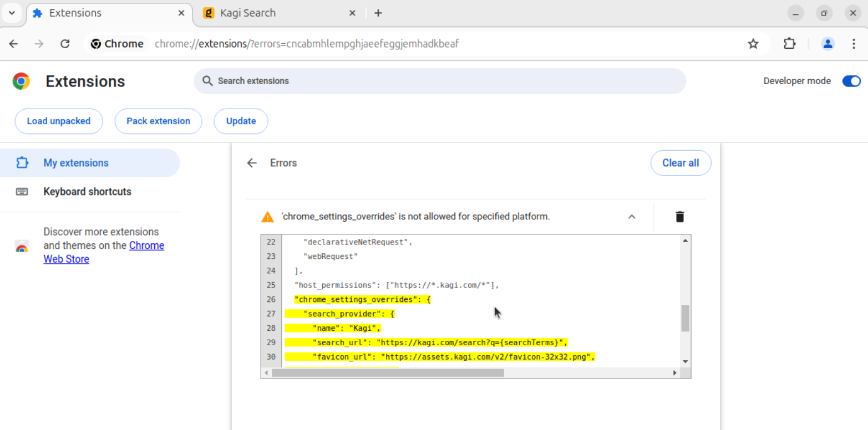This screenshot has width=868, height=430.
Task: Click the Errors heading text
Action: point(283,163)
